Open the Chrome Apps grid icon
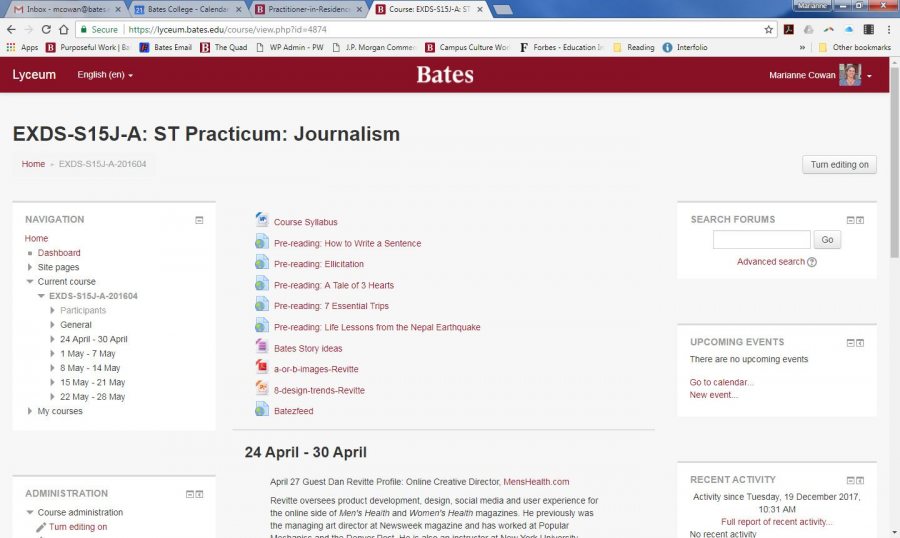This screenshot has width=900, height=538. [x=11, y=47]
